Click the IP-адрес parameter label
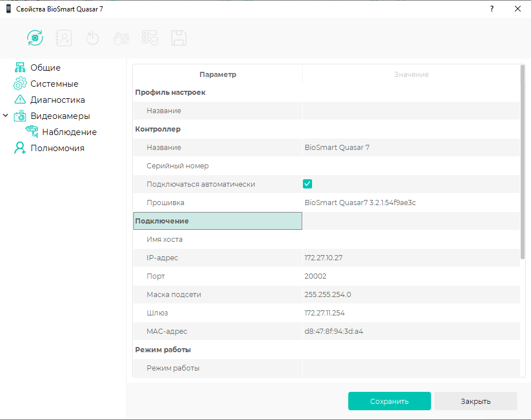This screenshot has height=420, width=531. (x=162, y=258)
